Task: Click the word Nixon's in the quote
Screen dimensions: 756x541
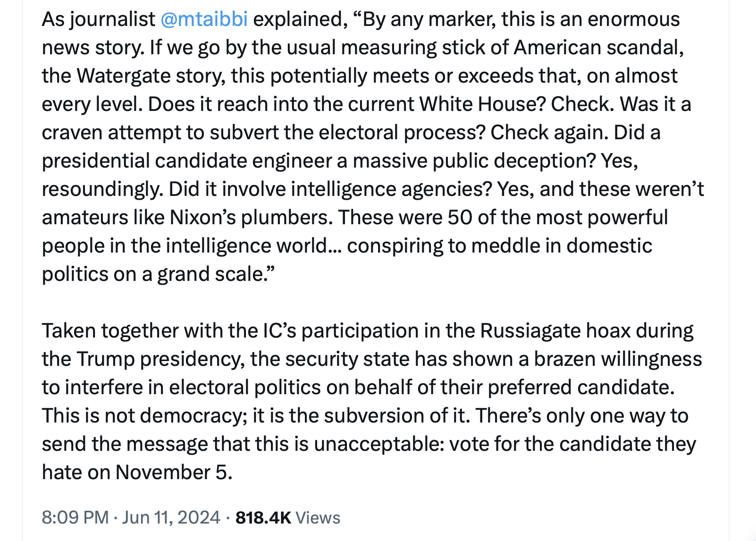Action: [x=202, y=218]
